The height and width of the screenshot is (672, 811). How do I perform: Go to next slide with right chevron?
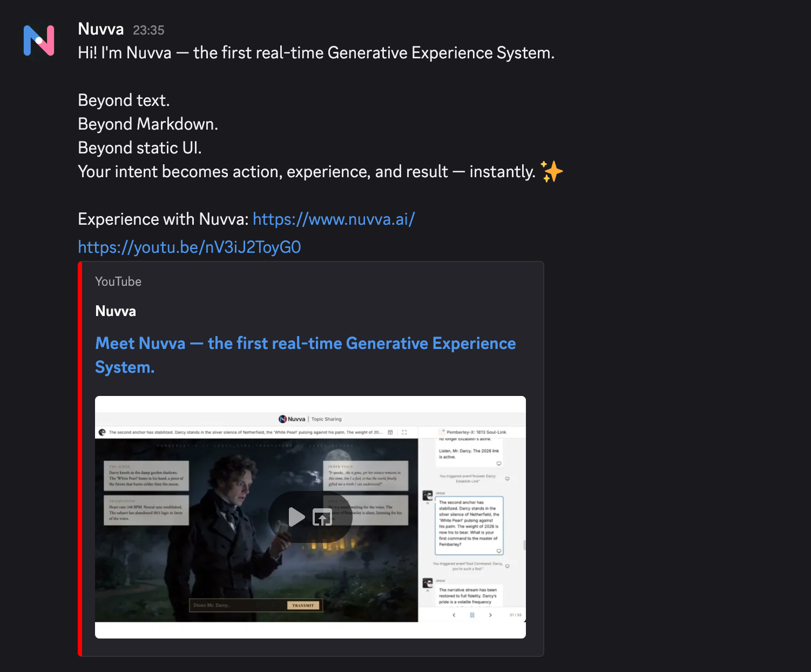[490, 615]
